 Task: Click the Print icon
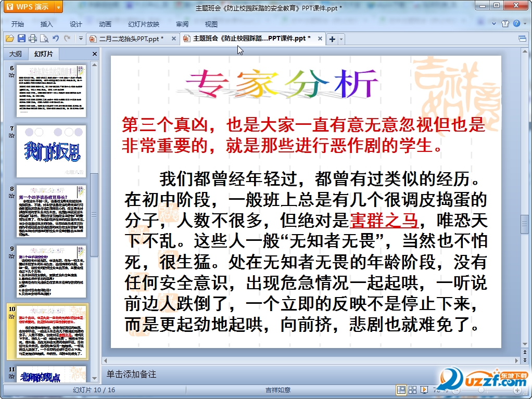pyautogui.click(x=33, y=38)
